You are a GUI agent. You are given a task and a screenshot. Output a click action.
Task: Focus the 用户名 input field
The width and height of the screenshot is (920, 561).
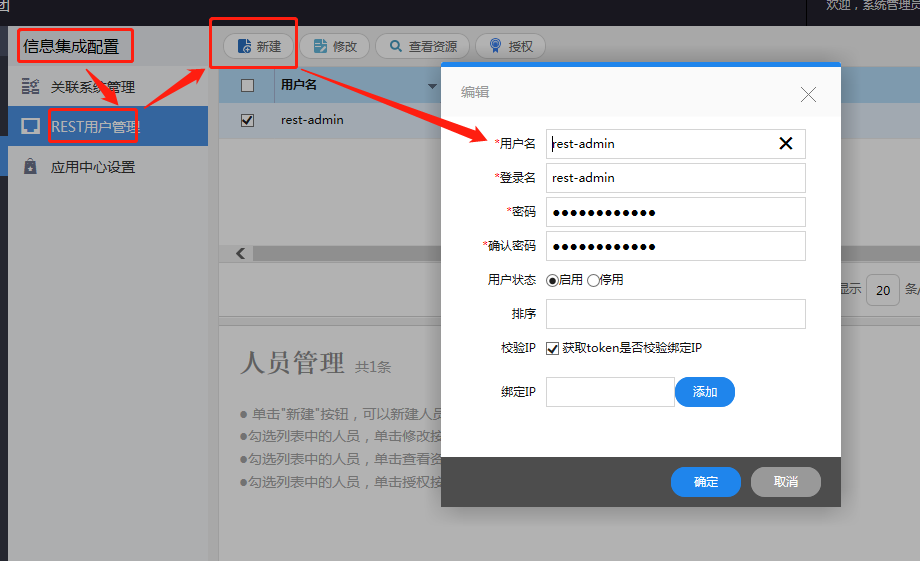(x=675, y=144)
